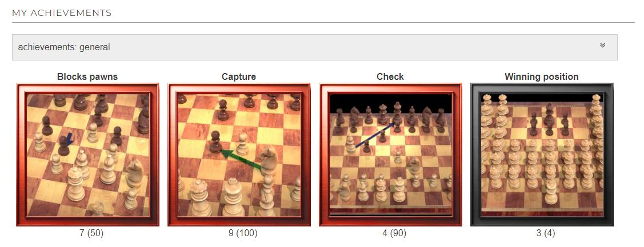Select the 7 (50) score under Blocks pawns
This screenshot has width=644, height=247.
click(x=91, y=233)
